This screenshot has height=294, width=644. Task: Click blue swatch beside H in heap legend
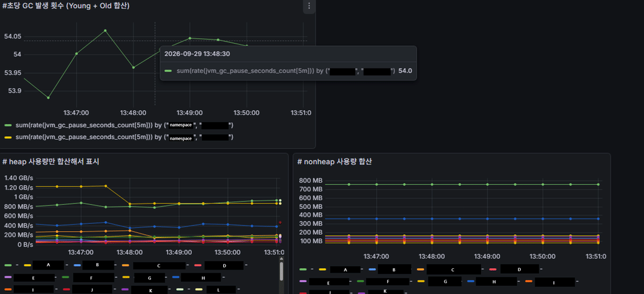176,278
